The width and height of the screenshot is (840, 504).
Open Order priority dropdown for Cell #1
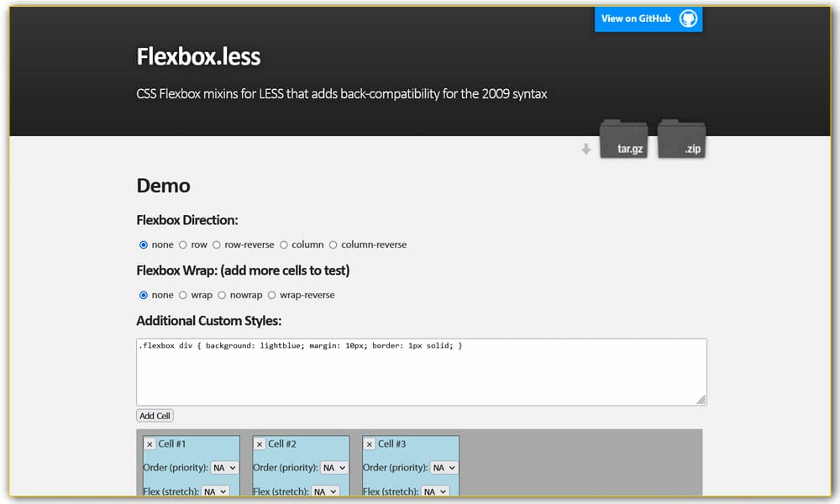(223, 467)
